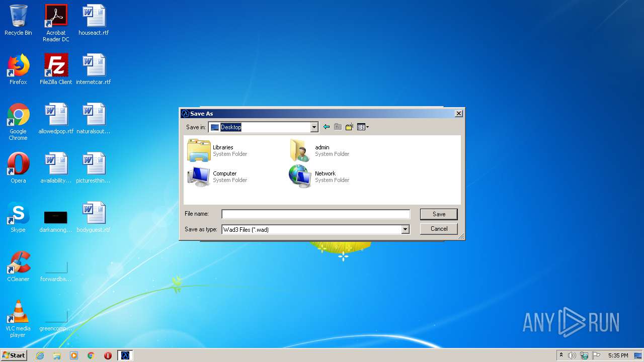
Task: Open Chrome from the taskbar
Action: coord(91,355)
